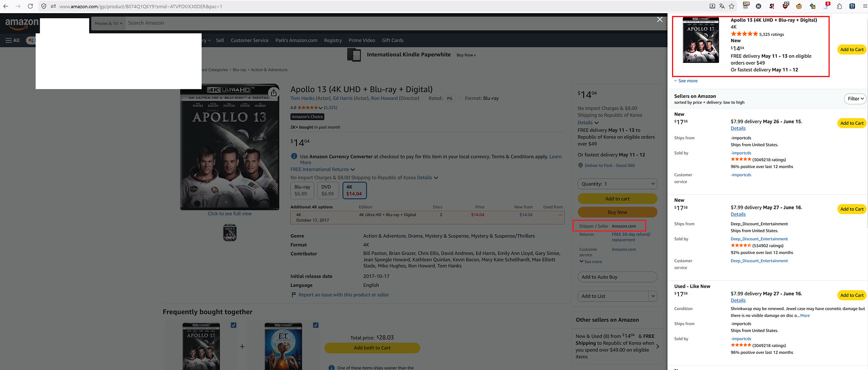Expand 'FREE International Returns' details
Screen dimensions: 868x370
322,169
